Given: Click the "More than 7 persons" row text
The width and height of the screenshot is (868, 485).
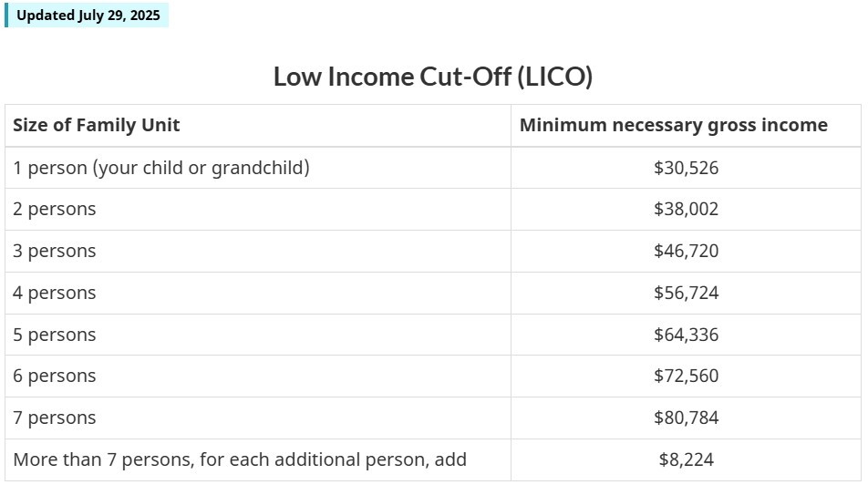Looking at the screenshot, I should click(240, 460).
